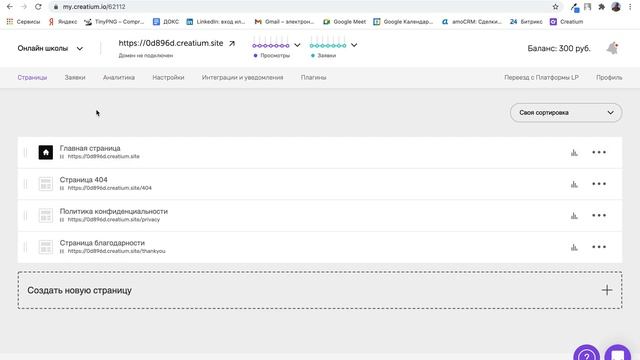Bookmark this page with the star icon
640x360 pixels.
[556, 7]
